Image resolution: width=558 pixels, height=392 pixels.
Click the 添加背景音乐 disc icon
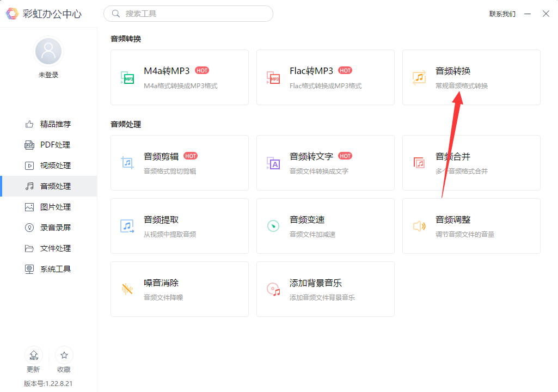pos(273,289)
